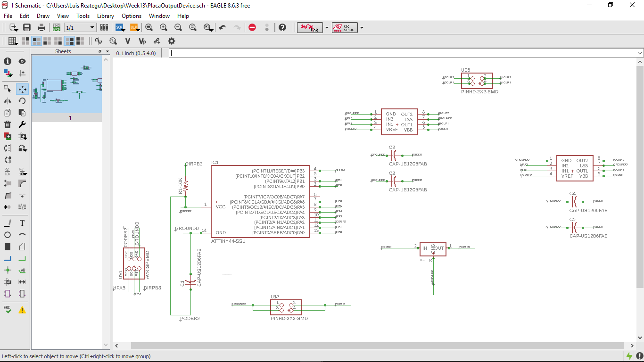Image resolution: width=644 pixels, height=362 pixels.
Task: Select the Add Part tool icon
Action: (8, 136)
